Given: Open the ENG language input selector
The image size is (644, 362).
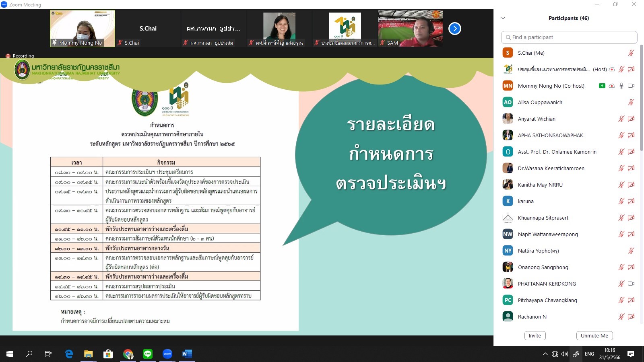Looking at the screenshot, I should 589,354.
